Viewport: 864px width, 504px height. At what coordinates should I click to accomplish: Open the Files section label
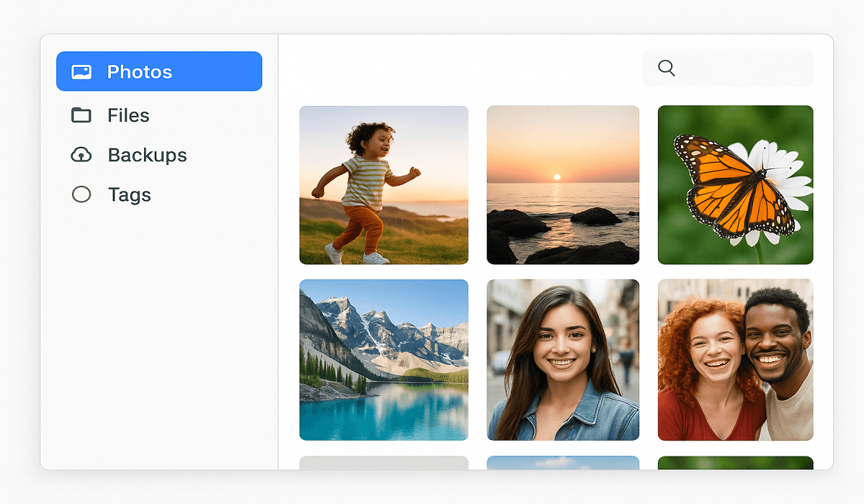pos(128,115)
